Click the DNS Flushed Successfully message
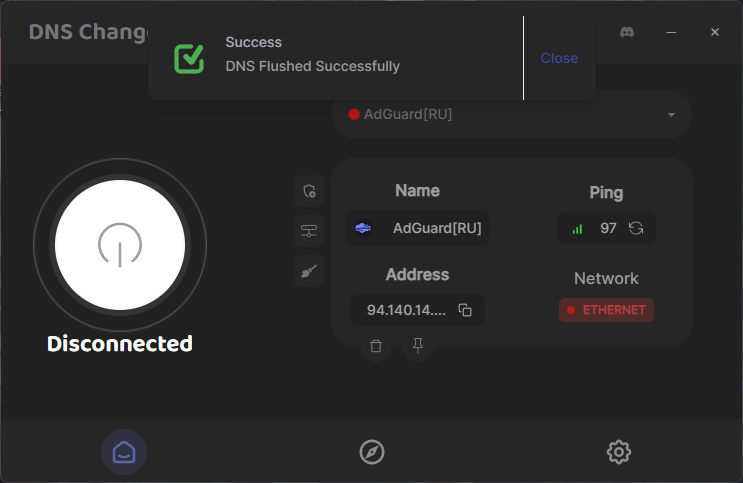The image size is (743, 483). click(x=313, y=66)
